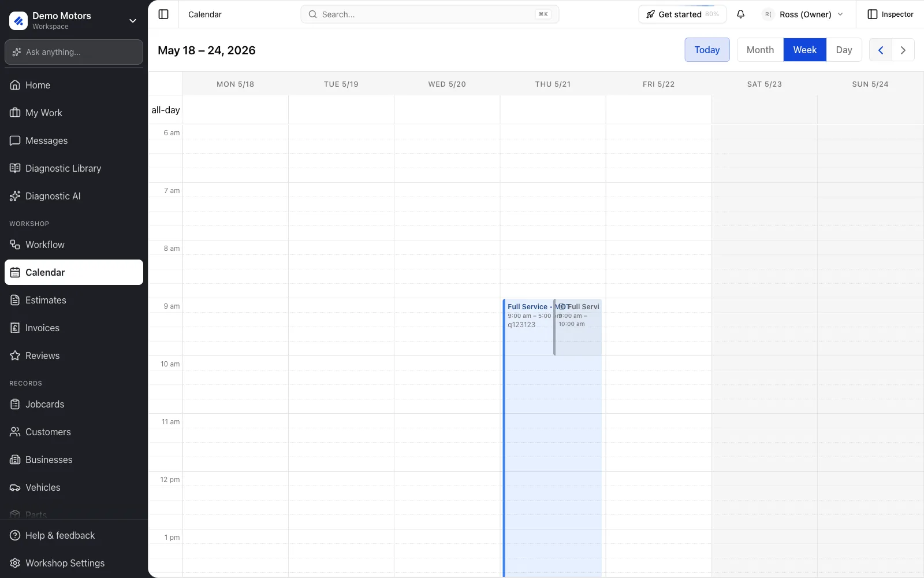Image resolution: width=924 pixels, height=578 pixels.
Task: Switch to Month view
Action: 760,50
